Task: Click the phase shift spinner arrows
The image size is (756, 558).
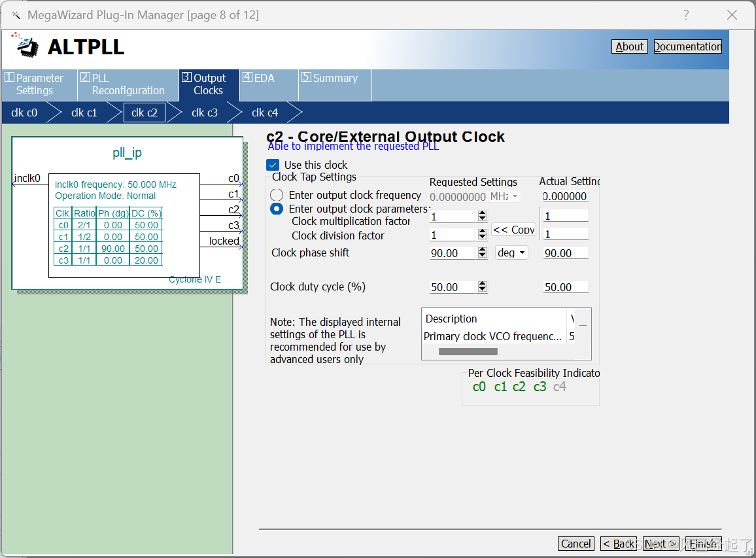Action: 482,253
